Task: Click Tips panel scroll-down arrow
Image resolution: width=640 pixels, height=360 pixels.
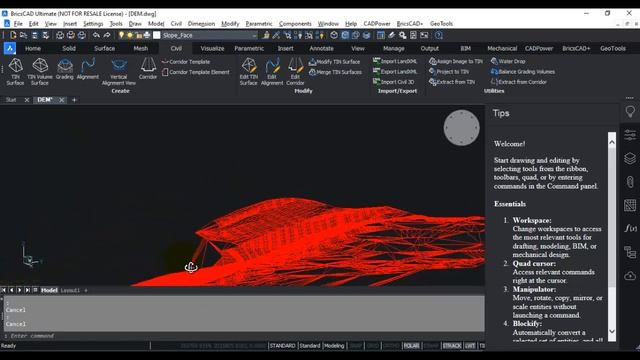Action: tap(612, 331)
